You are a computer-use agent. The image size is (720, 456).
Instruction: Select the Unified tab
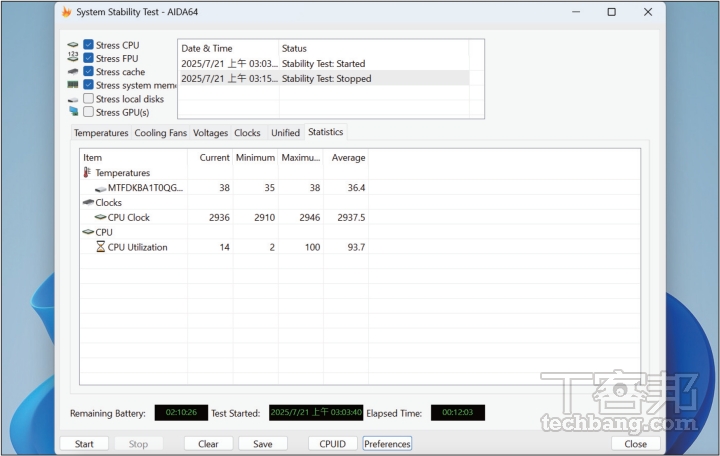coord(285,133)
